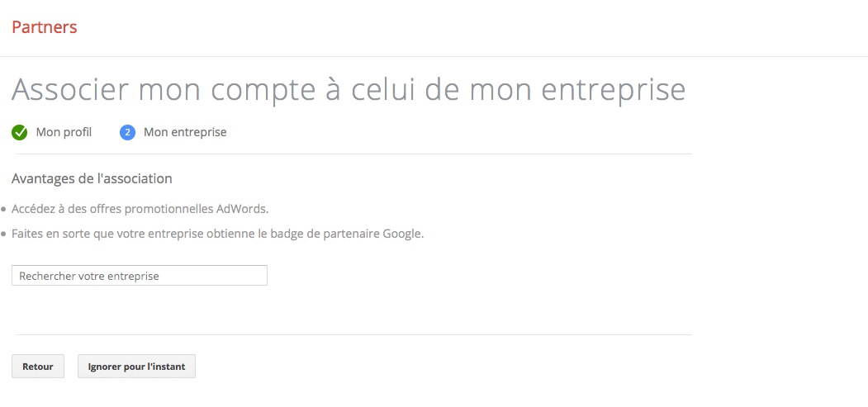This screenshot has width=868, height=407.
Task: Click the bullet dot before Faites en sorte
Action: (x=3, y=234)
